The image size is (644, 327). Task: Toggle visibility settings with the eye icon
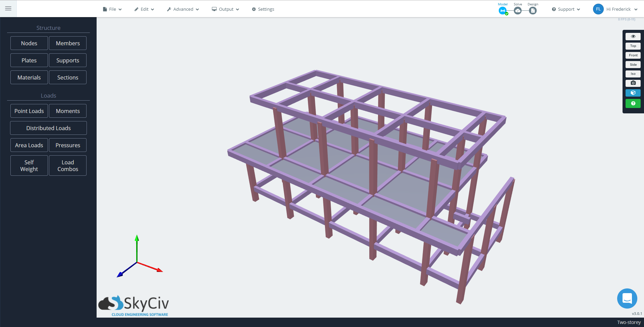click(x=633, y=36)
